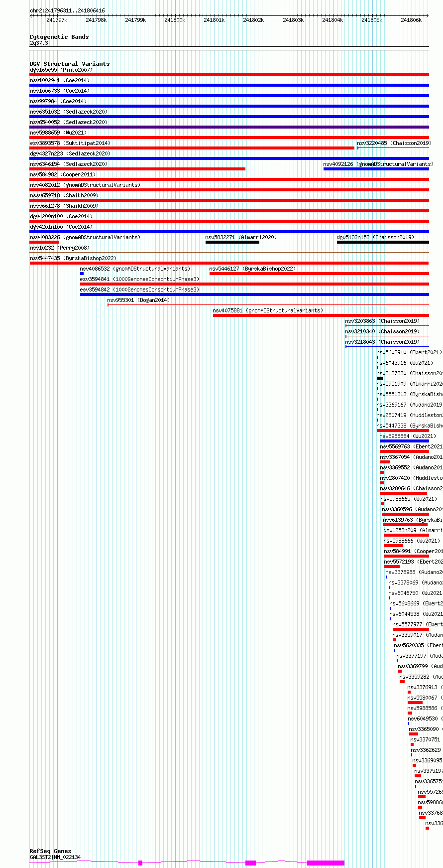Select the black bar under dgv5132n152
This screenshot has height=868, width=443.
click(383, 242)
